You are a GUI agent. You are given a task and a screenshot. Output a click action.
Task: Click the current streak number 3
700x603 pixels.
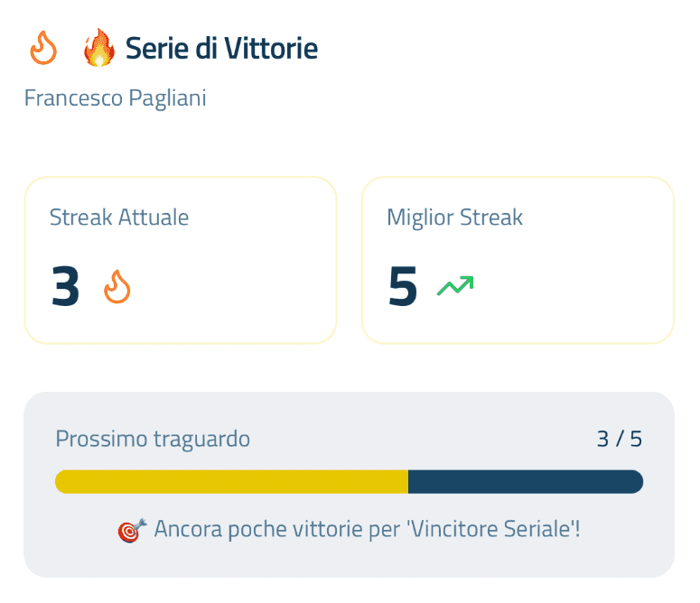click(x=66, y=288)
